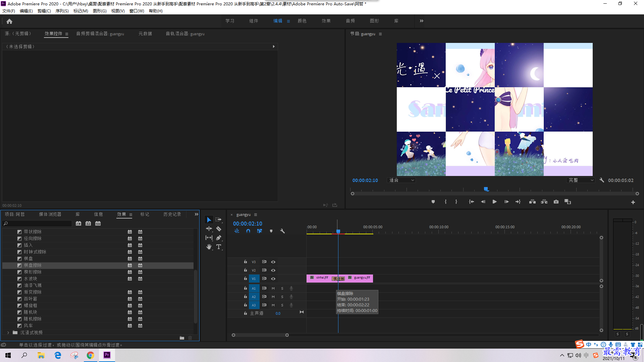Expand effect controls timeline arrow
Viewport: 644px width, 362px height.
tap(274, 47)
